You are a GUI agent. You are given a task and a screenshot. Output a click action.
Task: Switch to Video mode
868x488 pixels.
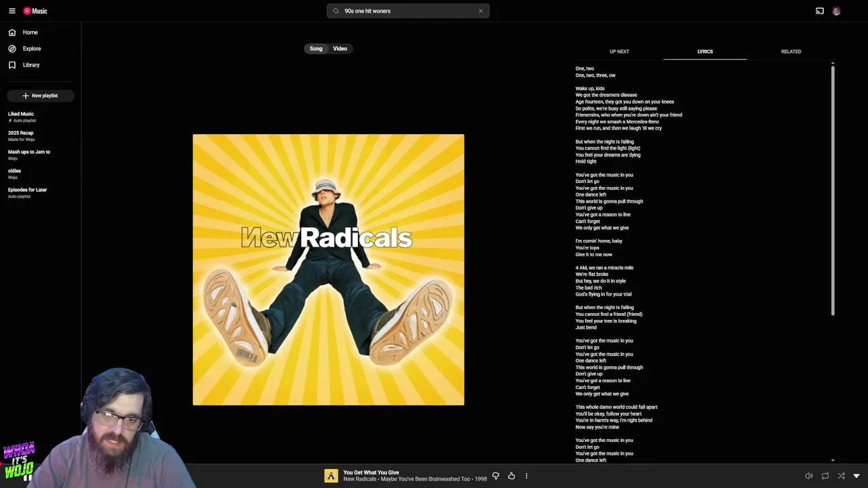point(340,49)
